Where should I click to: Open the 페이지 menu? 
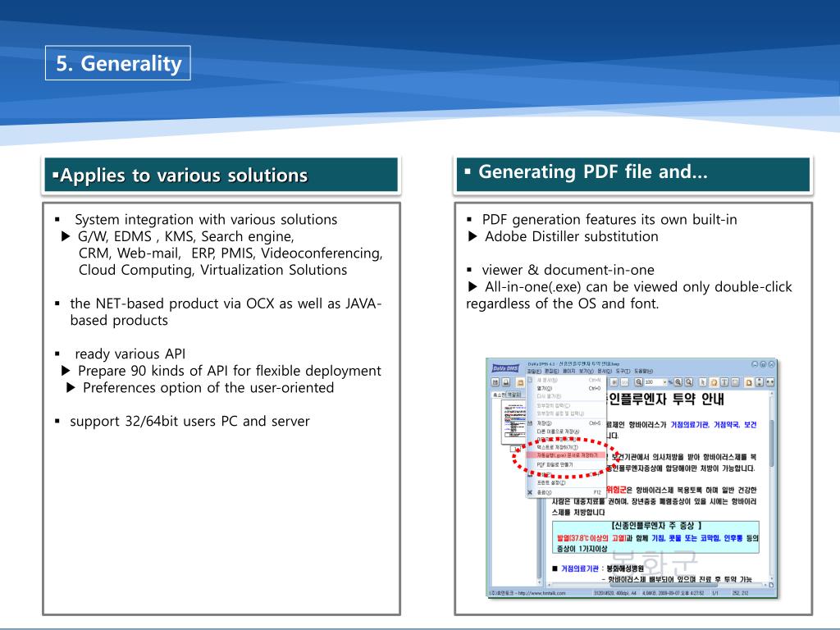tap(569, 372)
